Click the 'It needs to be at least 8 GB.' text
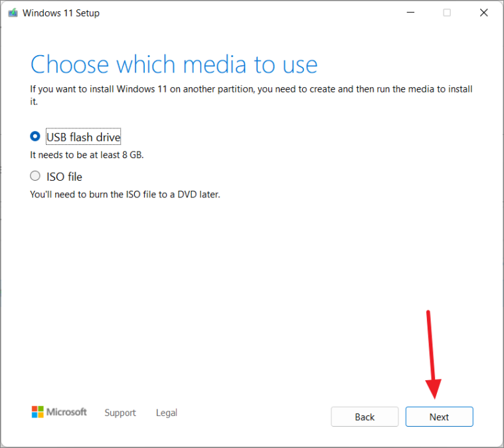The width and height of the screenshot is (504, 448). point(87,155)
